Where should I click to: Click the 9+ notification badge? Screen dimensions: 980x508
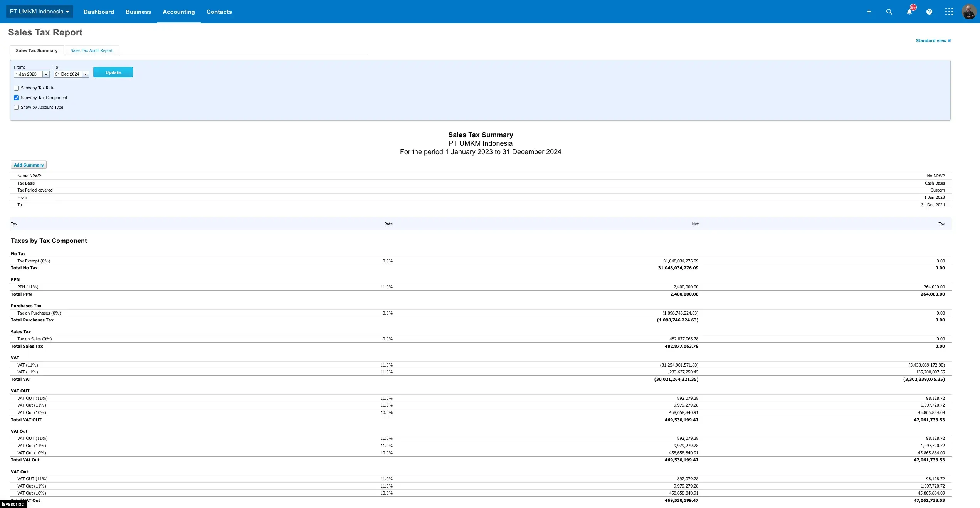pos(913,7)
